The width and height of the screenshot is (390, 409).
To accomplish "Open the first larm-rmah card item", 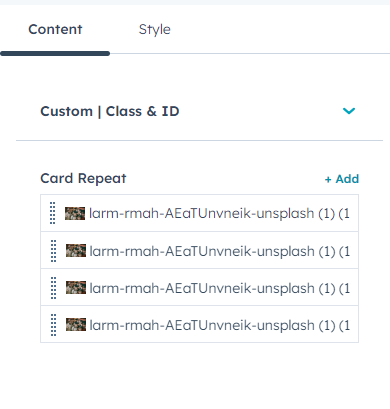I will (x=199, y=213).
